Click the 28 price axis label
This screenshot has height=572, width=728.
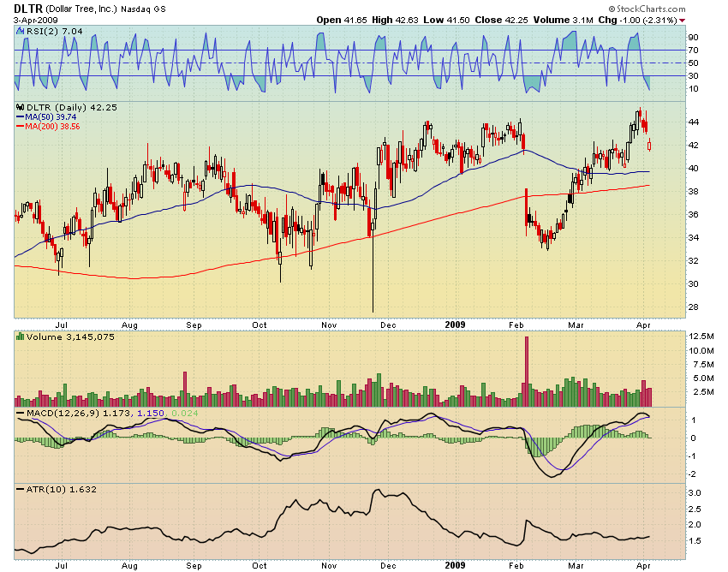694,307
